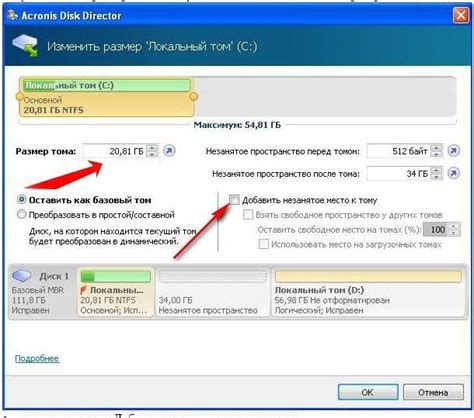Viewport: 474px width, 418px height.
Task: Click the Отмена button
Action: [433, 392]
